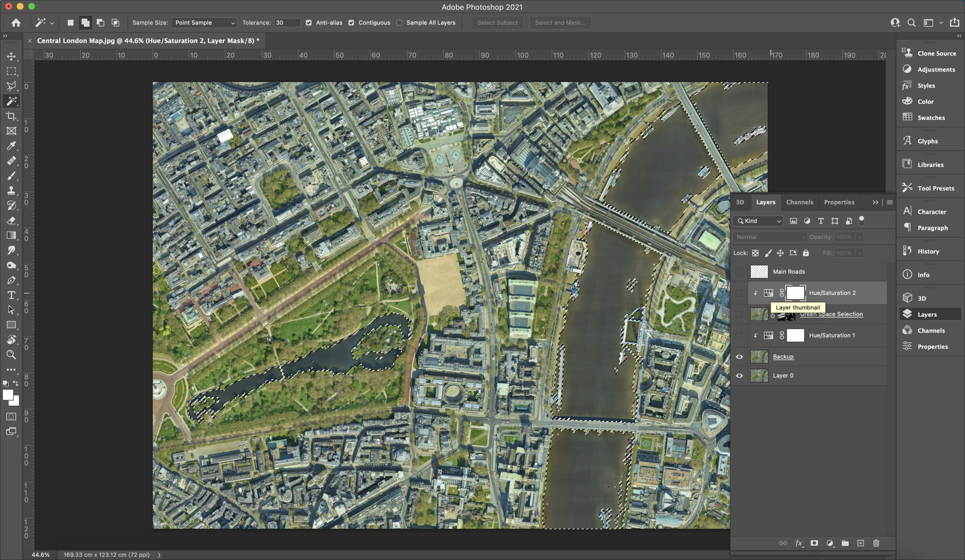965x560 pixels.
Task: Open the History panel from dock
Action: pos(928,251)
